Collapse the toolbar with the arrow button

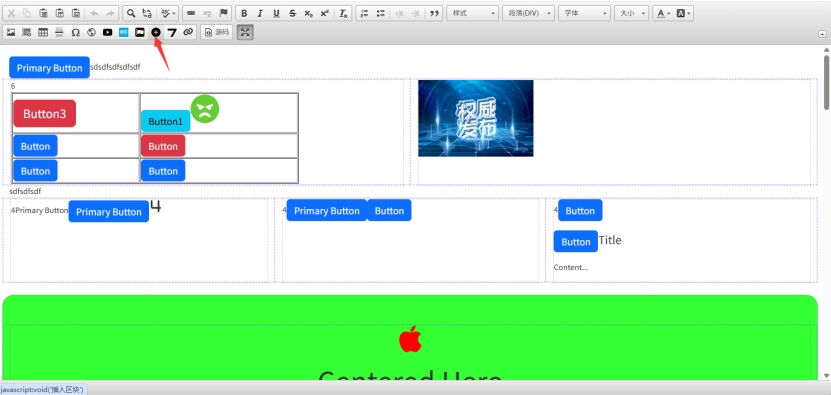[x=821, y=34]
